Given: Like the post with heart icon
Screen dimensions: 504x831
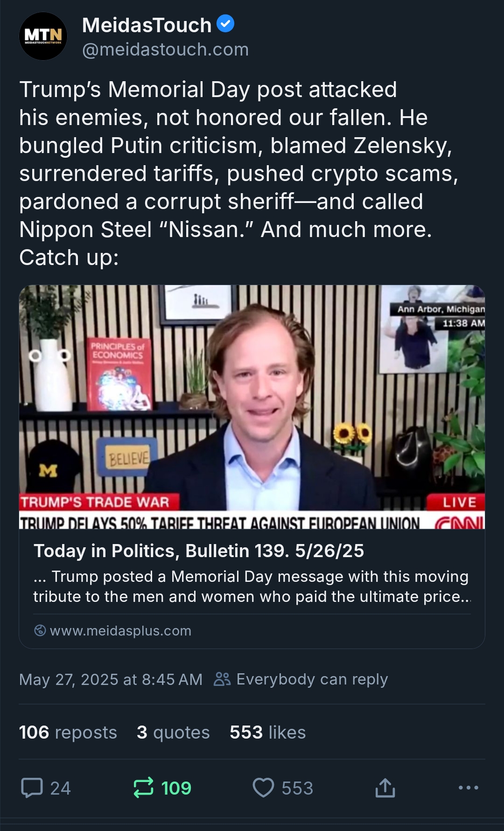Looking at the screenshot, I should click(263, 788).
